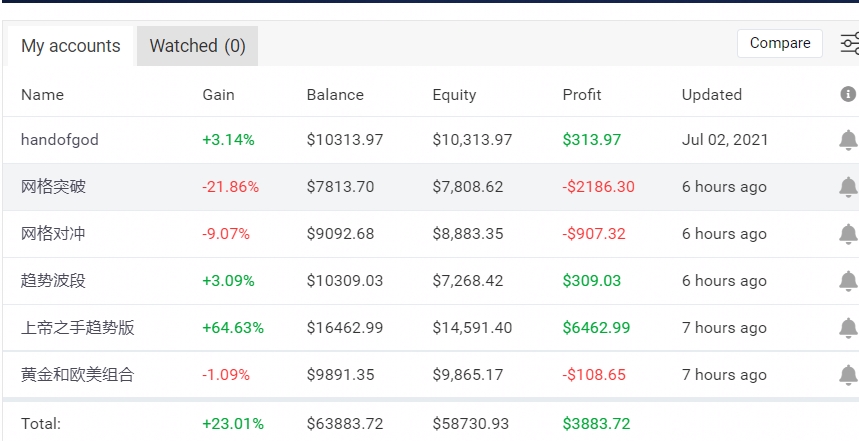
Task: Sort by the Equity column header
Action: [x=454, y=95]
